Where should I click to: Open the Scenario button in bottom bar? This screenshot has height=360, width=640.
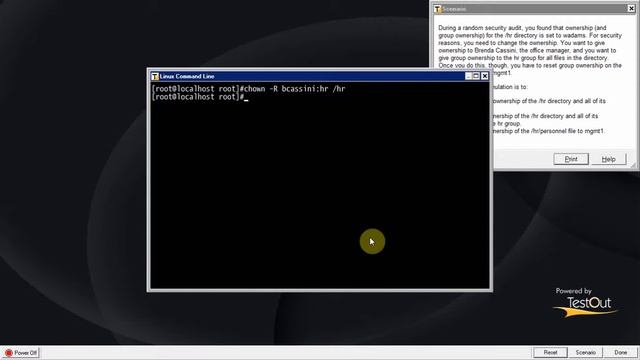[x=585, y=352]
